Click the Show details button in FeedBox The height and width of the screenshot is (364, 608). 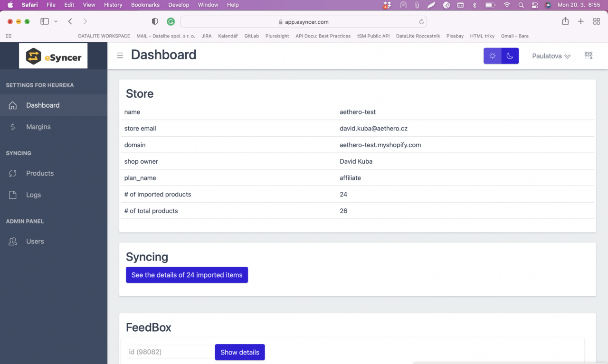click(x=240, y=352)
